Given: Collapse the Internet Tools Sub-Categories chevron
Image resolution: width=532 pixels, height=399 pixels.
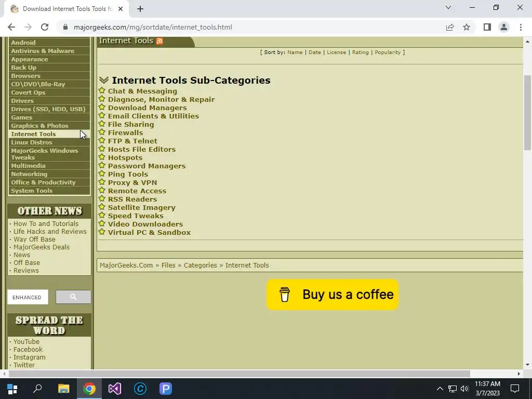Looking at the screenshot, I should [x=104, y=80].
